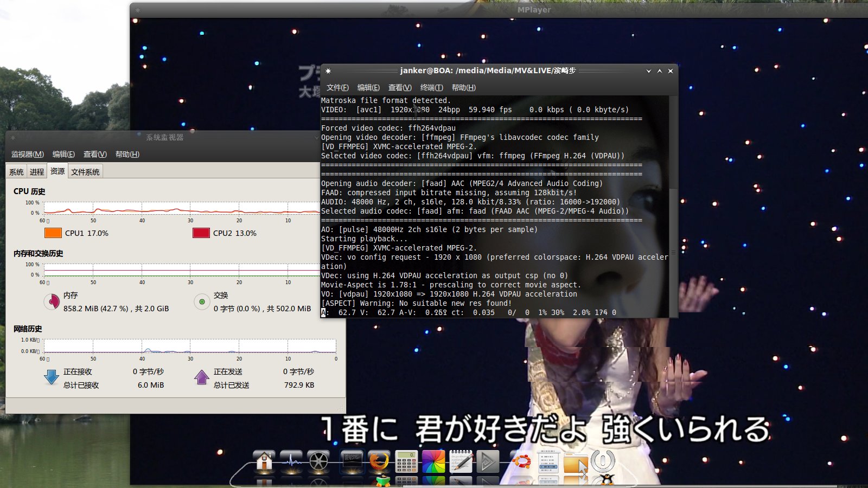Image resolution: width=868 pixels, height=488 pixels.
Task: Click the power button icon in dock
Action: [x=603, y=461]
